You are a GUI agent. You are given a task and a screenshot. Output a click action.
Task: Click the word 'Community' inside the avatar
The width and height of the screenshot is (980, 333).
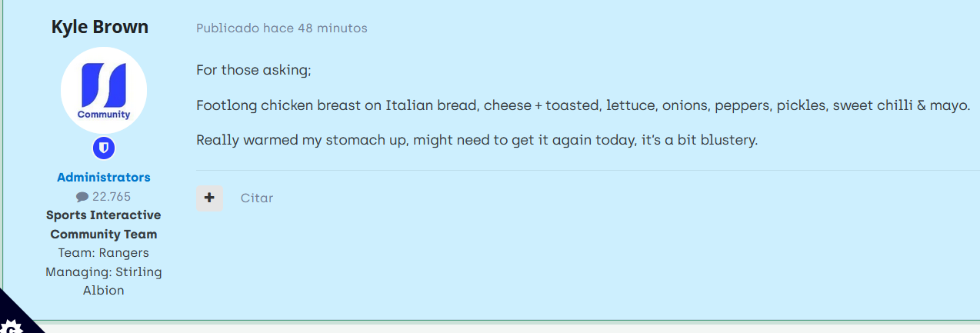point(104,115)
